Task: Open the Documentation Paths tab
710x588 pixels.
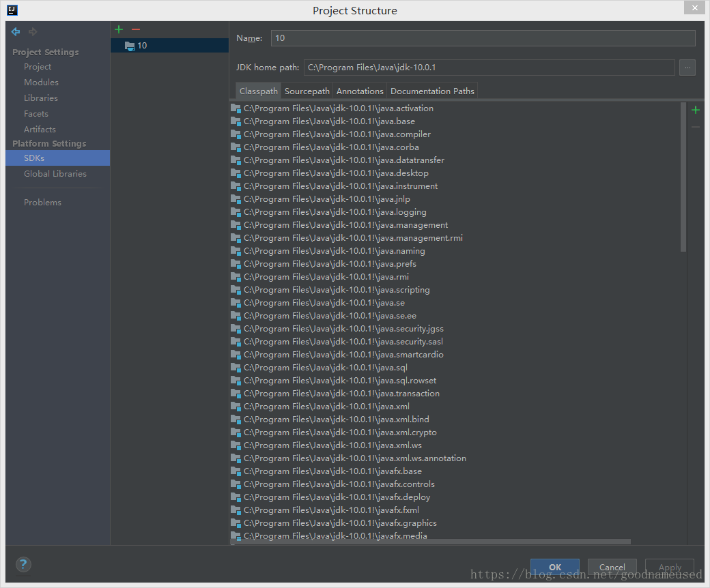Action: (x=432, y=91)
